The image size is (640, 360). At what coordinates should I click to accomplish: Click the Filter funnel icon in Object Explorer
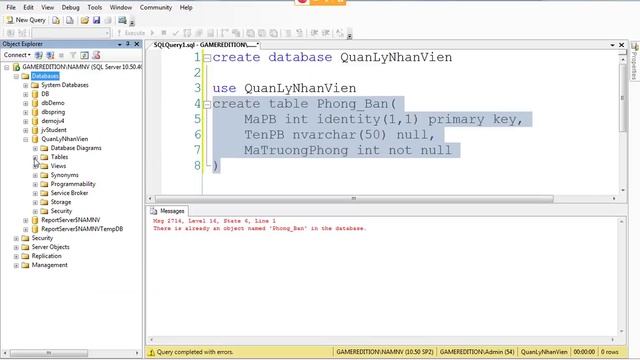point(73,55)
